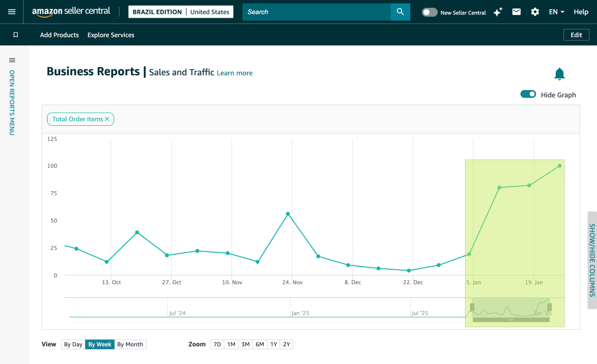This screenshot has width=597, height=364.
Task: Open the EN language dropdown
Action: [x=556, y=12]
